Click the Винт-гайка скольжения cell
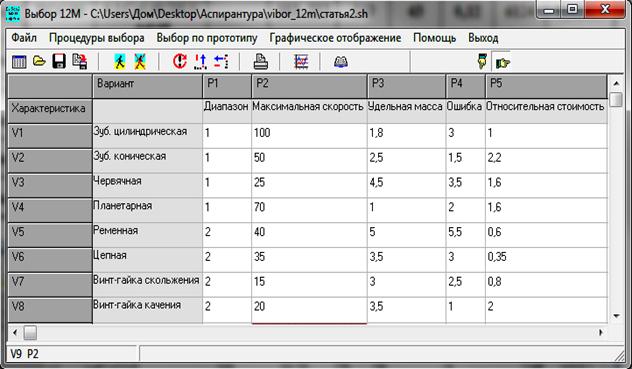Viewport: 632px width, 369px height. tap(148, 285)
